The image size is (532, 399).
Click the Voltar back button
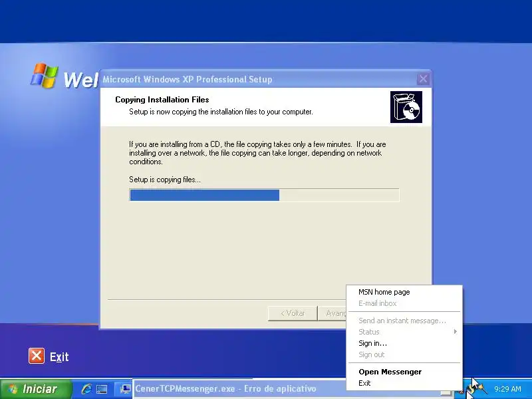(293, 313)
